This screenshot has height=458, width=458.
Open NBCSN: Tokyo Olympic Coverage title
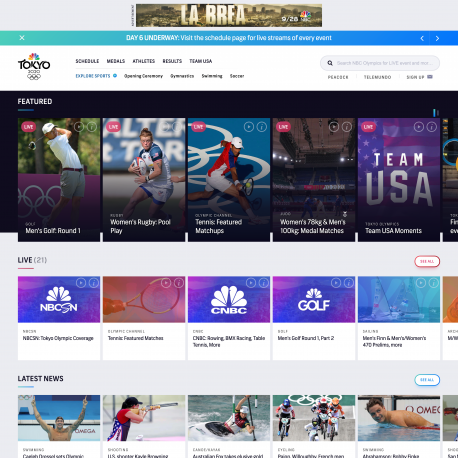(x=58, y=338)
